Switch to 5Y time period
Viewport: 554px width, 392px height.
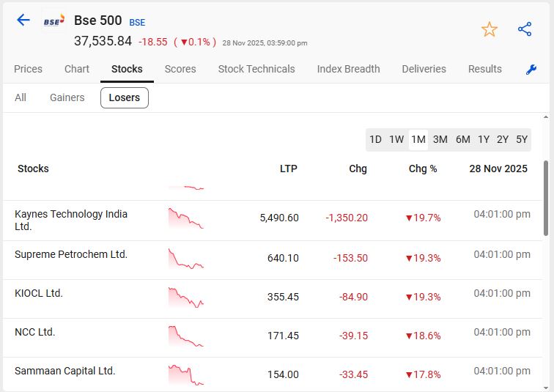(x=522, y=139)
